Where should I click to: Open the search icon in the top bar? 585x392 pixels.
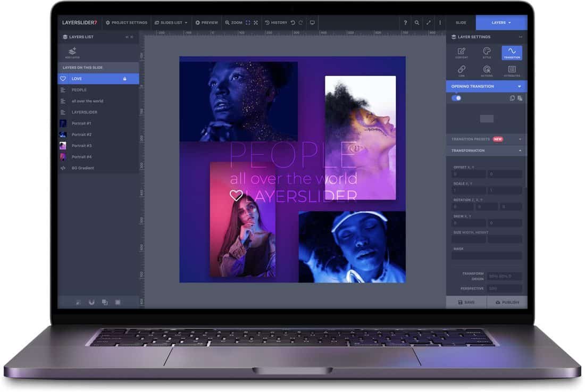pos(416,22)
